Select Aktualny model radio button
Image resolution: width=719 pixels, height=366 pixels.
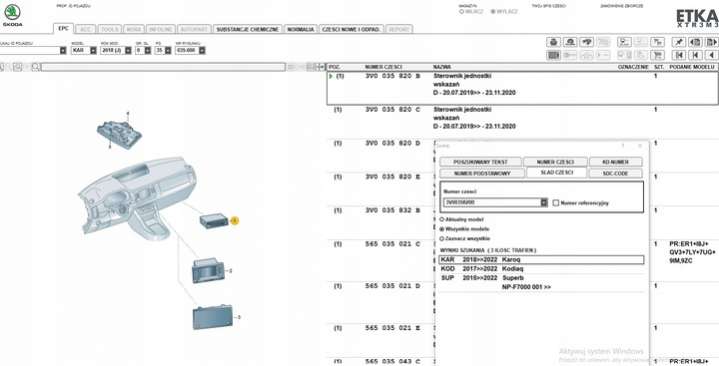[442, 220]
